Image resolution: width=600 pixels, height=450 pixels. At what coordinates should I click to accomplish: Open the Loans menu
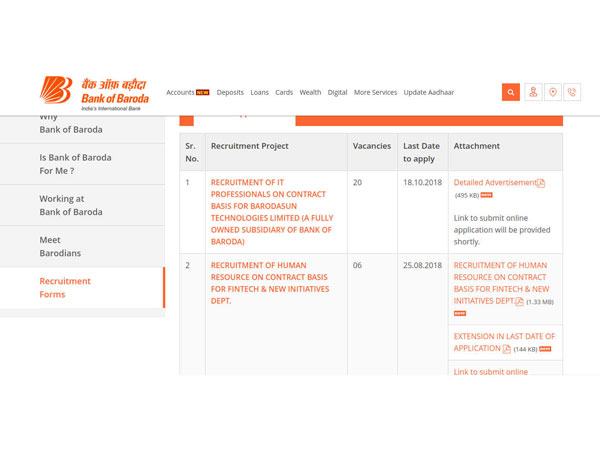pyautogui.click(x=259, y=92)
